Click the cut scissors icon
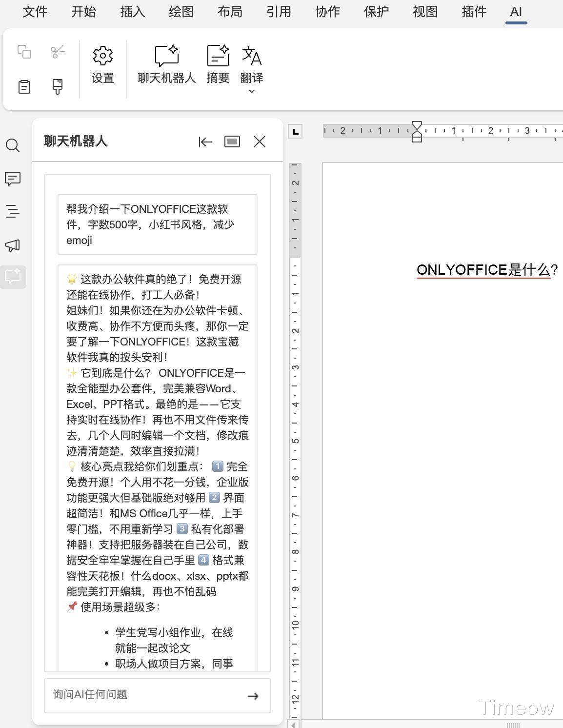The width and height of the screenshot is (563, 728). point(58,52)
